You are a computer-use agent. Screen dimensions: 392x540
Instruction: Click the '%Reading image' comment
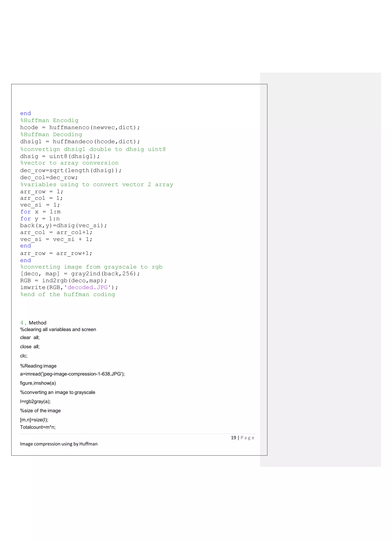[38, 366]
